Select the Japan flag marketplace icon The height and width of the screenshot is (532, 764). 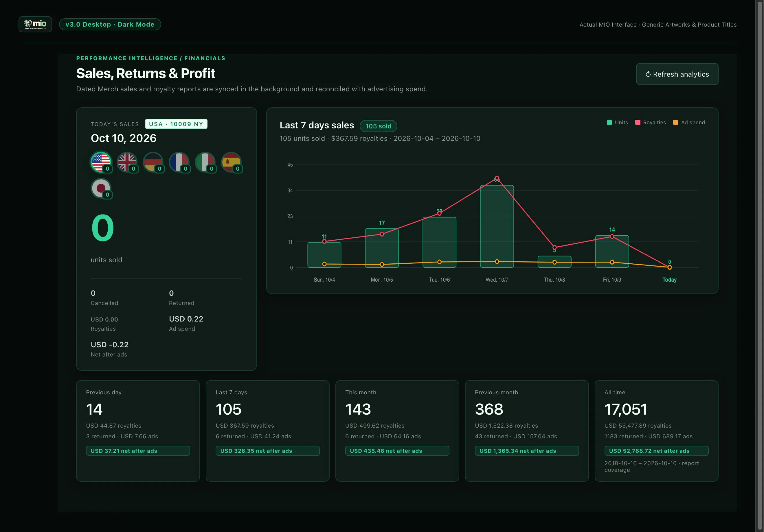[101, 188]
